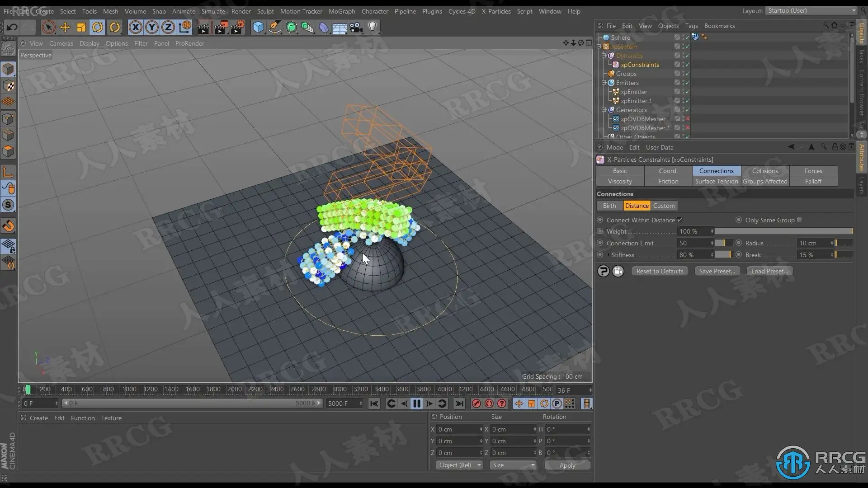Click the Go to End playback icon
Image resolution: width=868 pixels, height=488 pixels.
tap(459, 404)
